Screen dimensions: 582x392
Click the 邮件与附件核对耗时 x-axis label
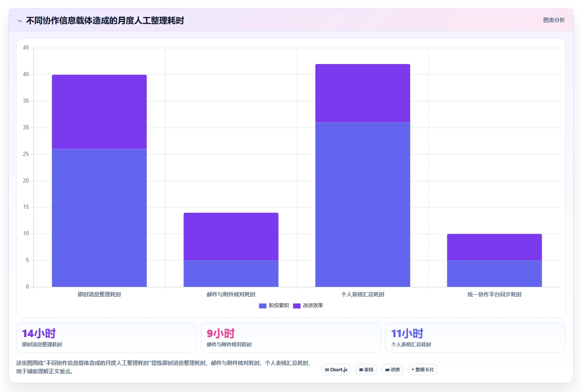click(231, 294)
